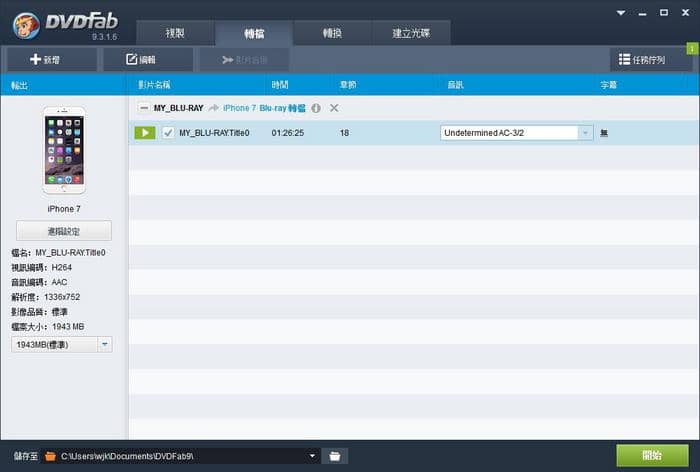The width and height of the screenshot is (700, 472).
Task: Click the 1336x752 resolution value
Action: coord(62,297)
